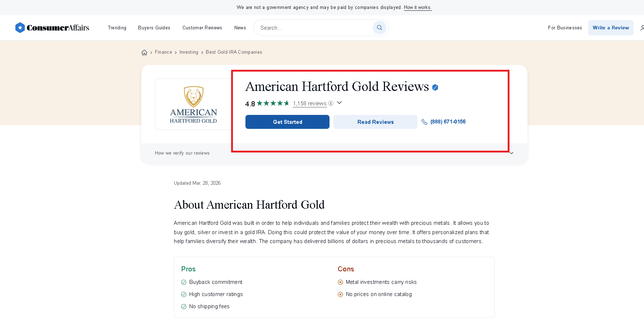Expand the rating breakdown chevron

[x=340, y=103]
